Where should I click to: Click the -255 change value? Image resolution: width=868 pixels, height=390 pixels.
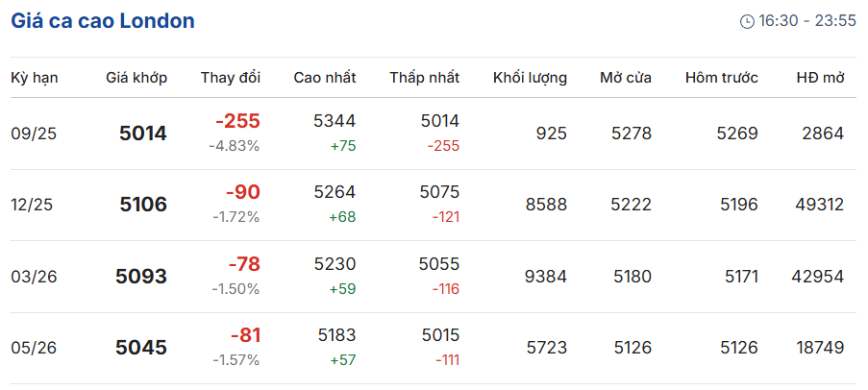click(x=237, y=121)
